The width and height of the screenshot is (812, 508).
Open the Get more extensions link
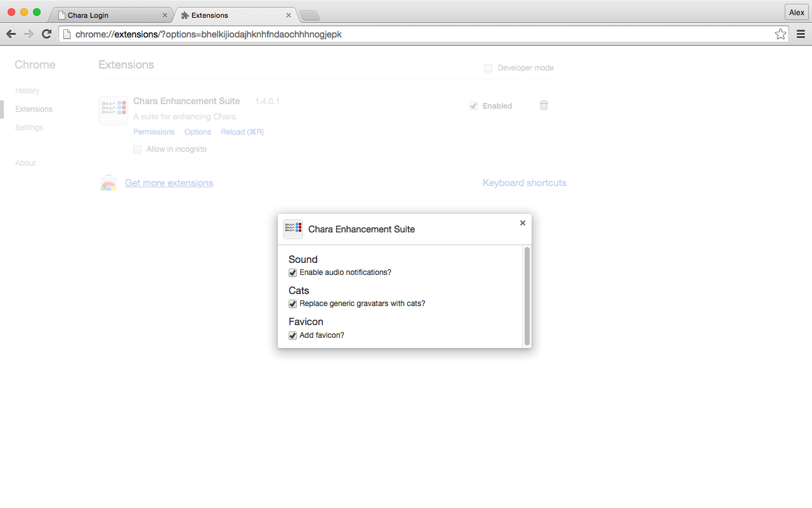pyautogui.click(x=169, y=183)
